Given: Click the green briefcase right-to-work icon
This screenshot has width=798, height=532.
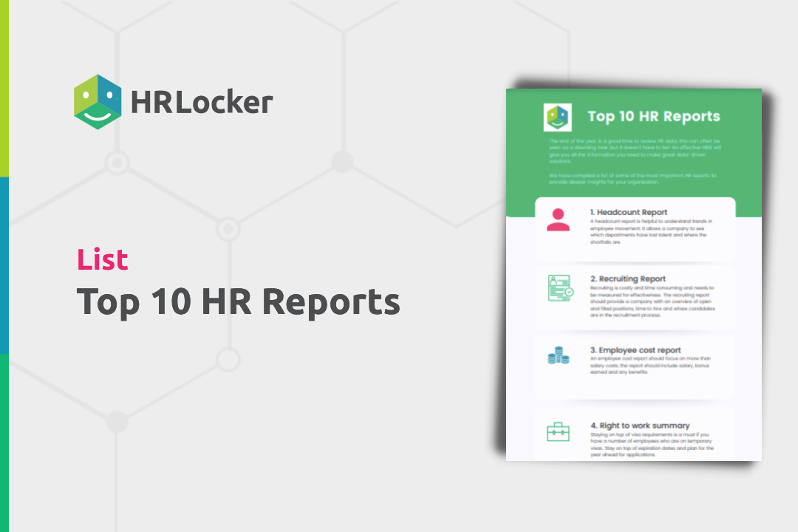Looking at the screenshot, I should pos(558,432).
